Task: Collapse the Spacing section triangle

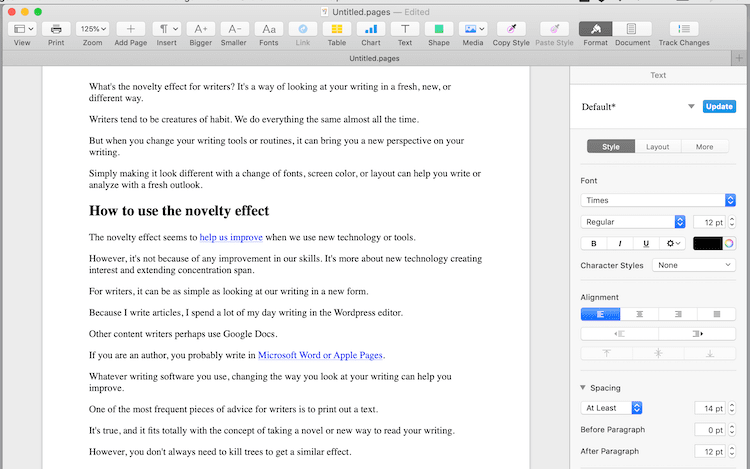Action: pyautogui.click(x=583, y=387)
